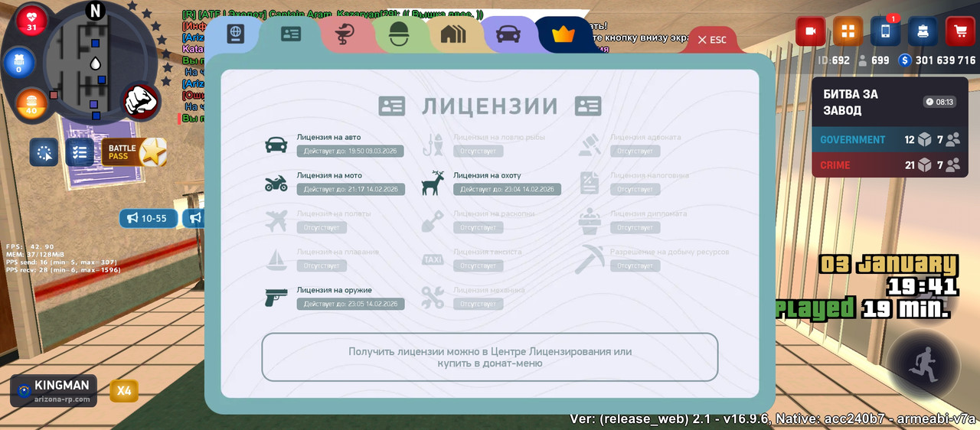
Task: Tap the sprint running man button
Action: 923,366
